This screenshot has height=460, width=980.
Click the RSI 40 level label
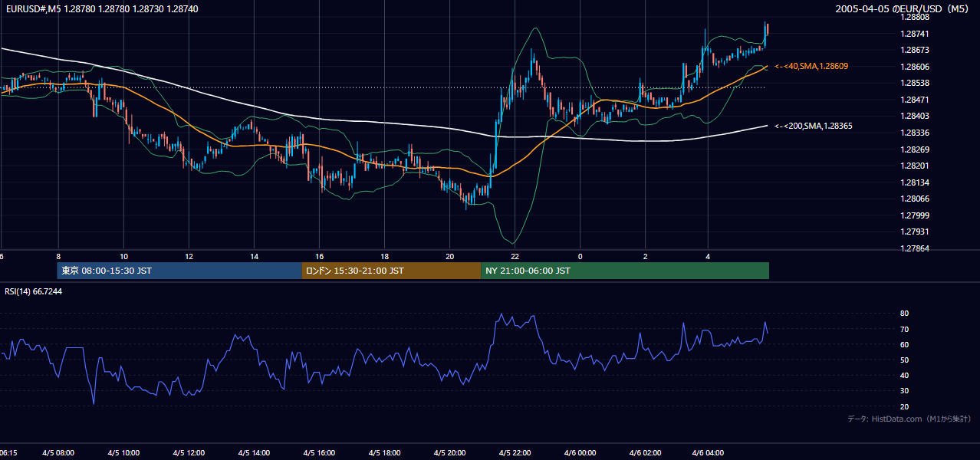[904, 375]
